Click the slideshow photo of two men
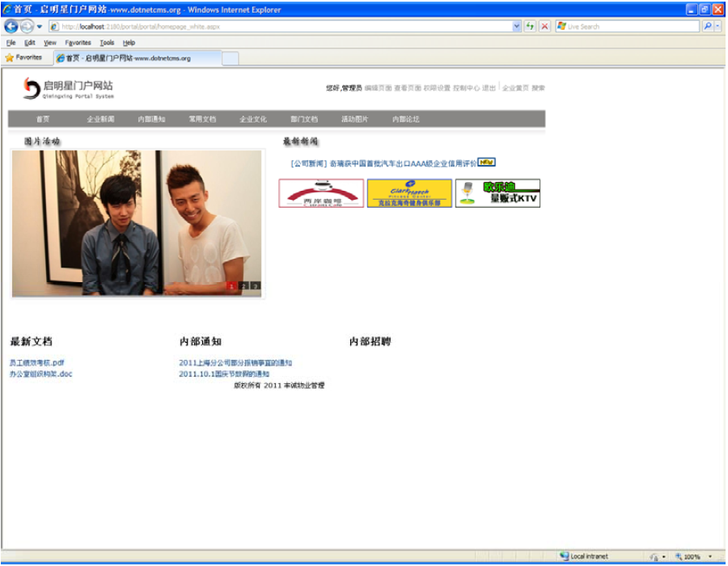Viewport: 728px width, 566px height. pos(137,223)
